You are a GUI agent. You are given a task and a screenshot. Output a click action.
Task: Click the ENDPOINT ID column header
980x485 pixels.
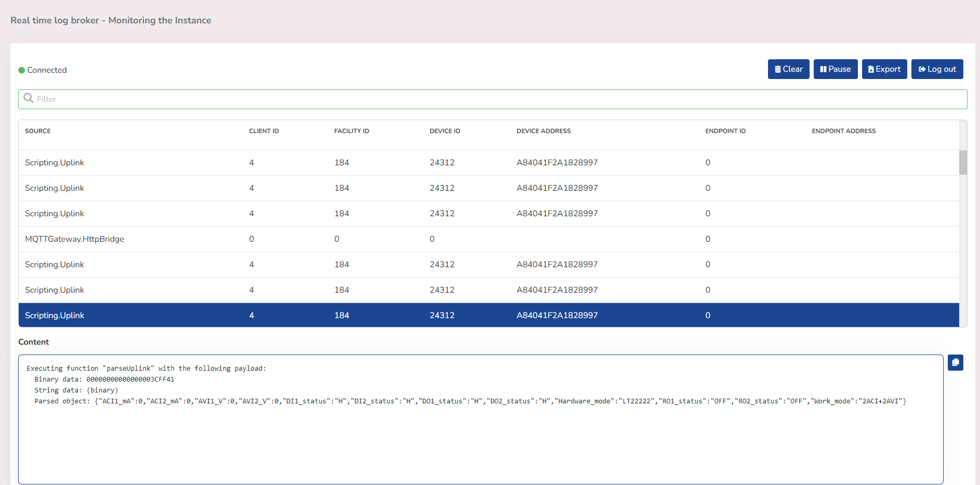coord(725,131)
